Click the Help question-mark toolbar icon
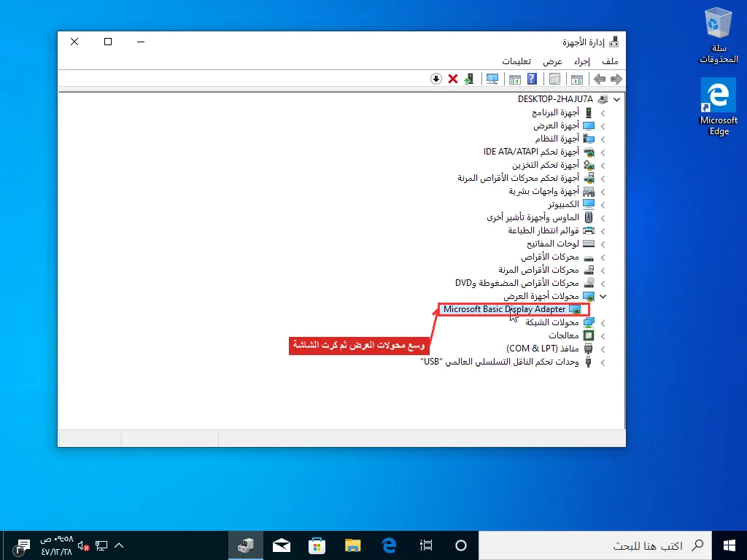Image resolution: width=747 pixels, height=560 pixels. (532, 79)
